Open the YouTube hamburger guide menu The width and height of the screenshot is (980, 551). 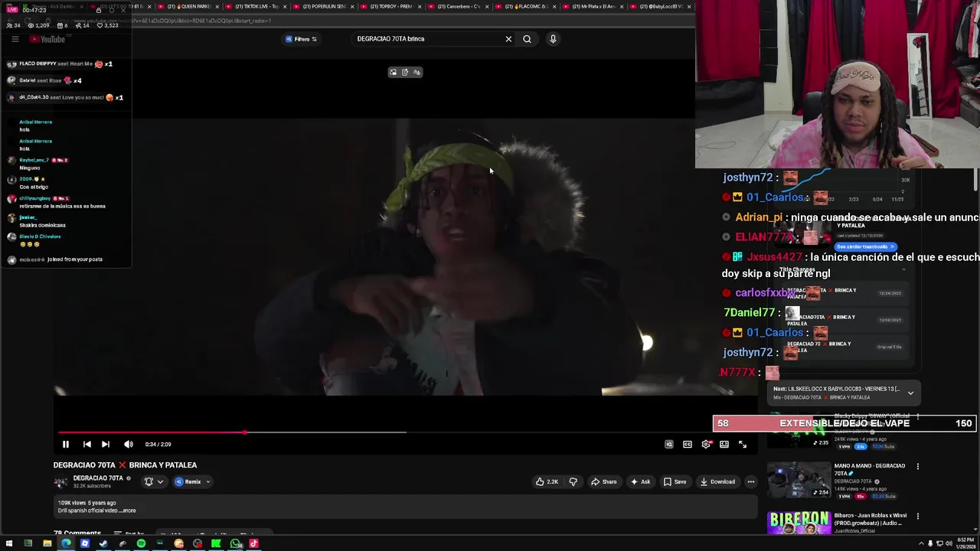(15, 39)
